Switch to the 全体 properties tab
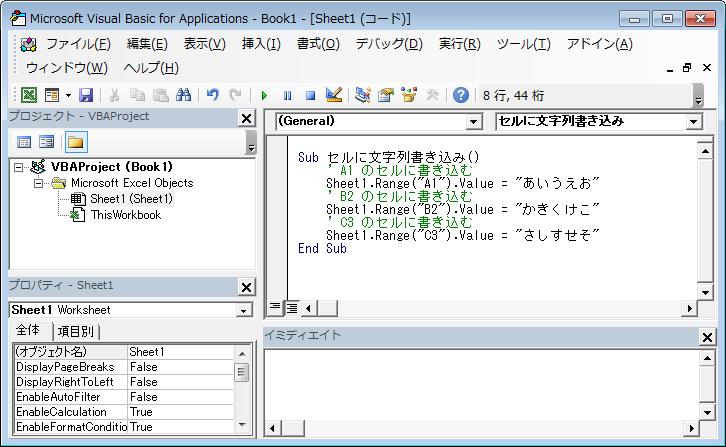 point(28,330)
